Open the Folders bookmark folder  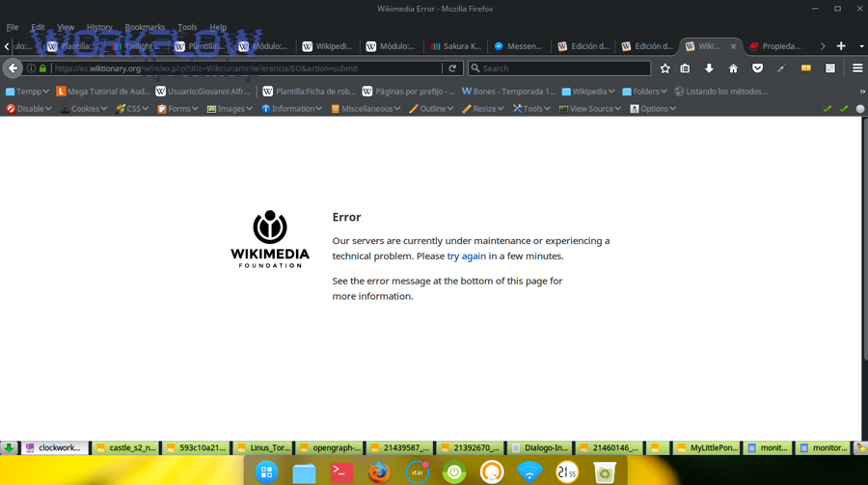[x=645, y=92]
